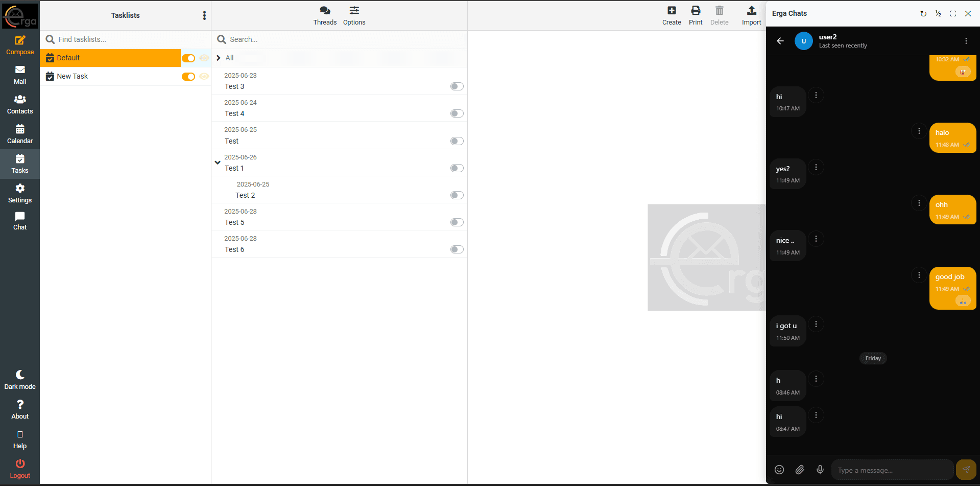Expand the All group

click(219, 58)
